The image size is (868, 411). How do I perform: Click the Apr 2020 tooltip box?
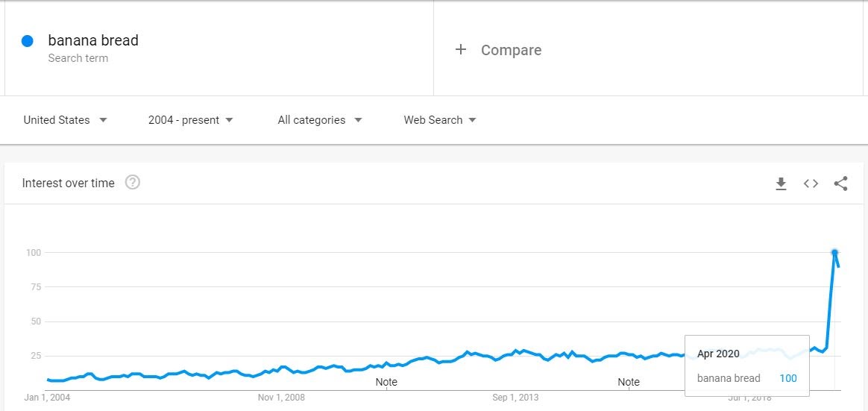[746, 365]
